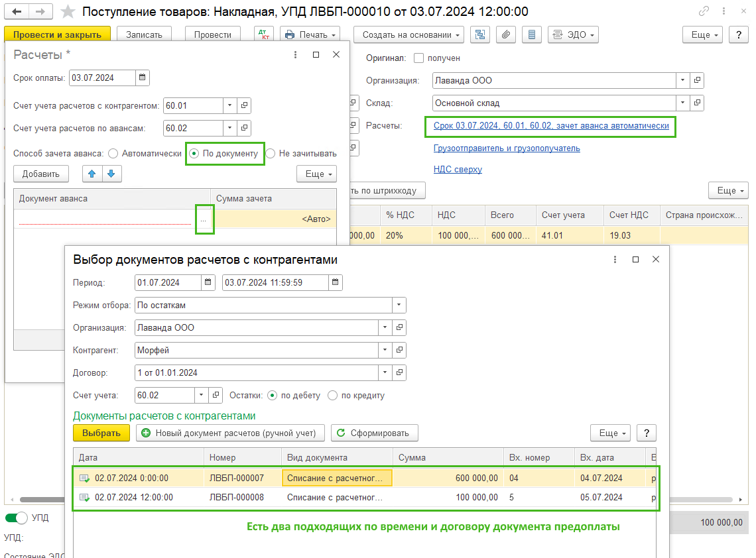Open Морфей contractor card
Screen dimensions: 756x558
[x=399, y=350]
